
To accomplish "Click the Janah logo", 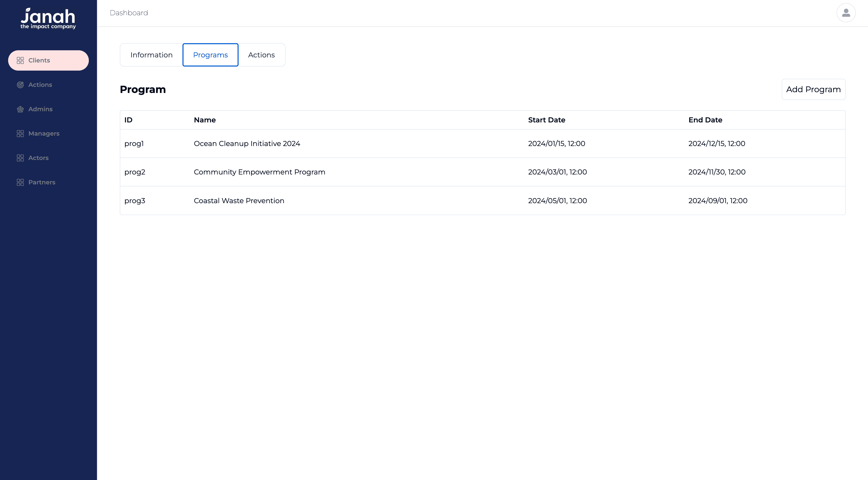I will (48, 19).
